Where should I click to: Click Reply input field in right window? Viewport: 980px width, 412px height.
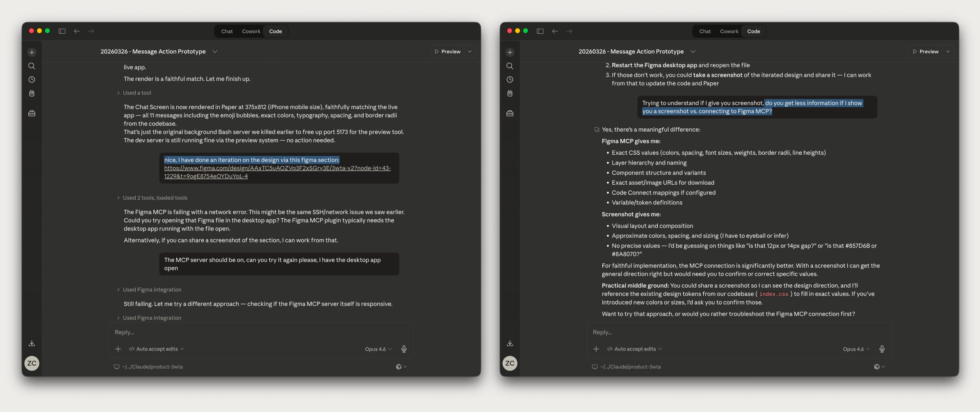739,332
